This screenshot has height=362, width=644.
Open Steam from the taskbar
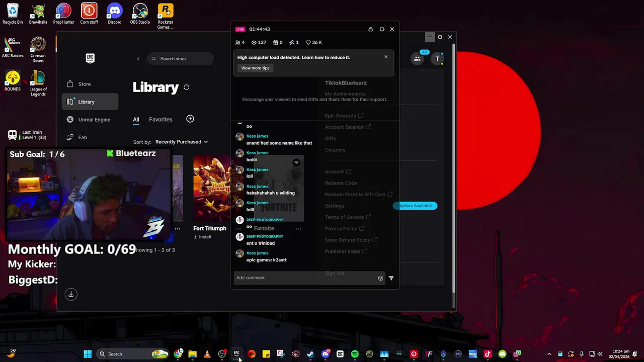[310, 354]
